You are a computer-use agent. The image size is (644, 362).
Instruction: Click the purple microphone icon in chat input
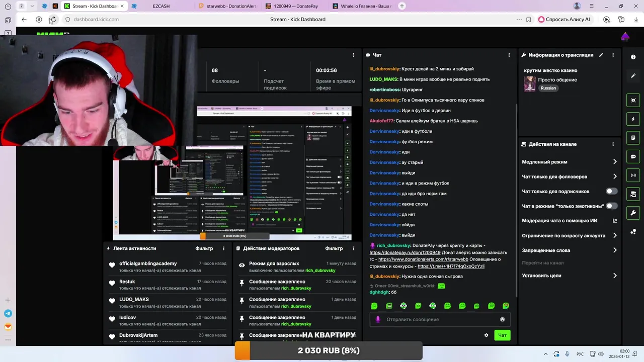pyautogui.click(x=378, y=319)
